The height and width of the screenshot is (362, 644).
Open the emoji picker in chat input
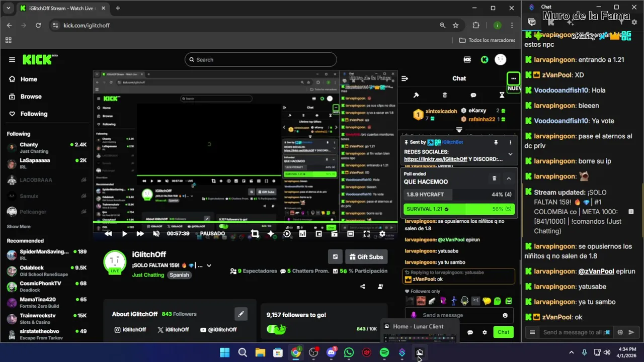[505, 315]
